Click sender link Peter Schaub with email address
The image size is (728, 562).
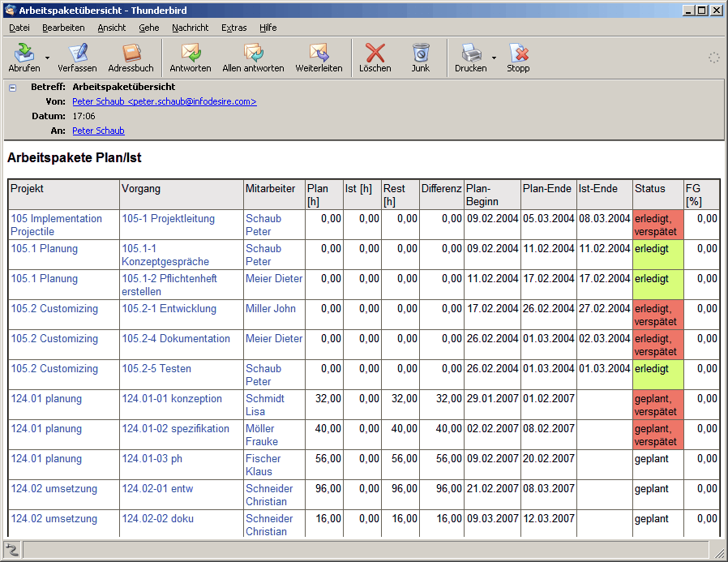164,101
